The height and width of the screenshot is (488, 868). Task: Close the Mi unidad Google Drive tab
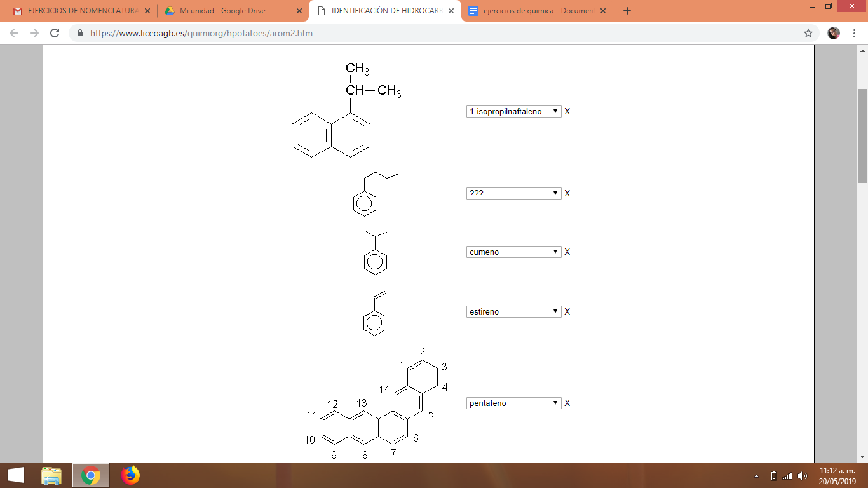(298, 11)
